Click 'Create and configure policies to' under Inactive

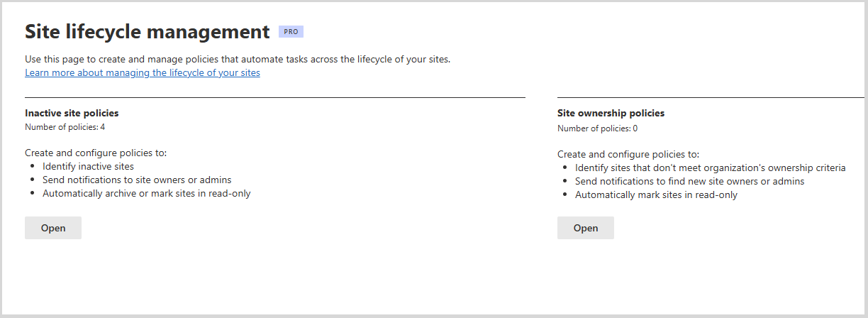click(x=96, y=153)
